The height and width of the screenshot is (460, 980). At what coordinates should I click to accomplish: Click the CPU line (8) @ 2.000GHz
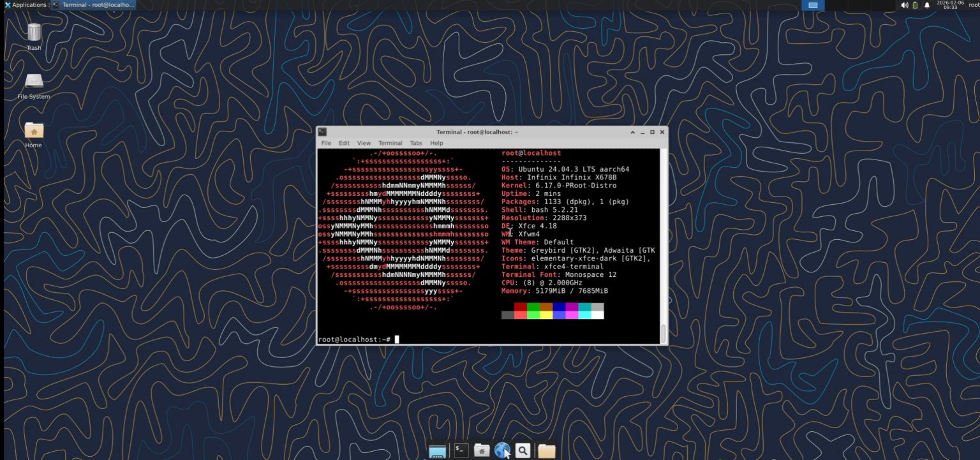point(542,283)
